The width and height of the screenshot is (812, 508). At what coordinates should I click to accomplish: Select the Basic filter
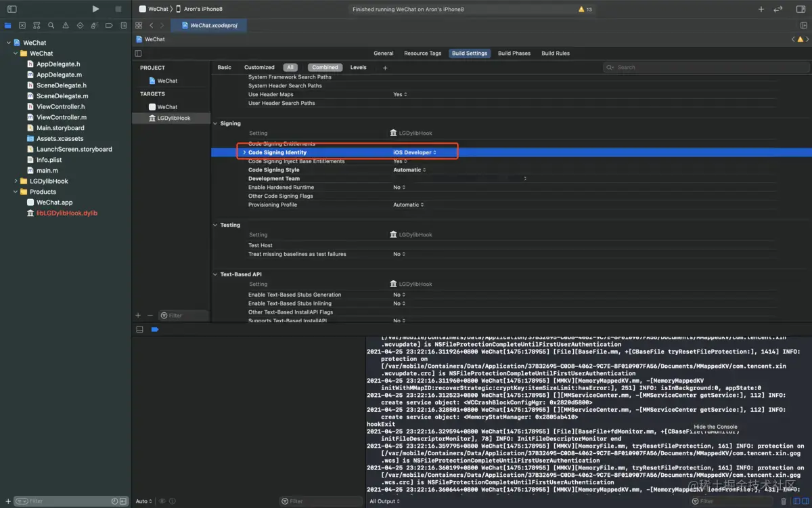click(x=224, y=67)
